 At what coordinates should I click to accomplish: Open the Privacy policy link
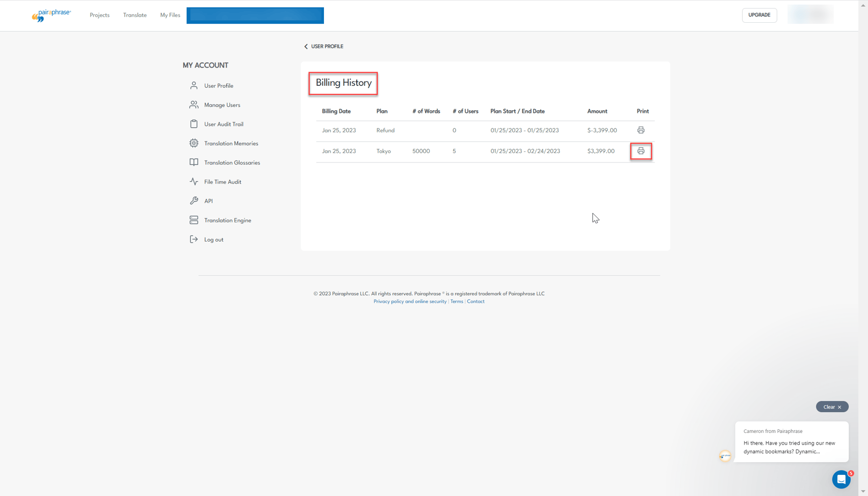[410, 301]
